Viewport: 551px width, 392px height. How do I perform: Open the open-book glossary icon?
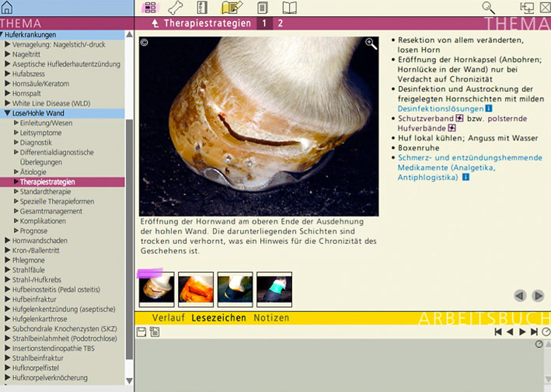click(x=289, y=7)
